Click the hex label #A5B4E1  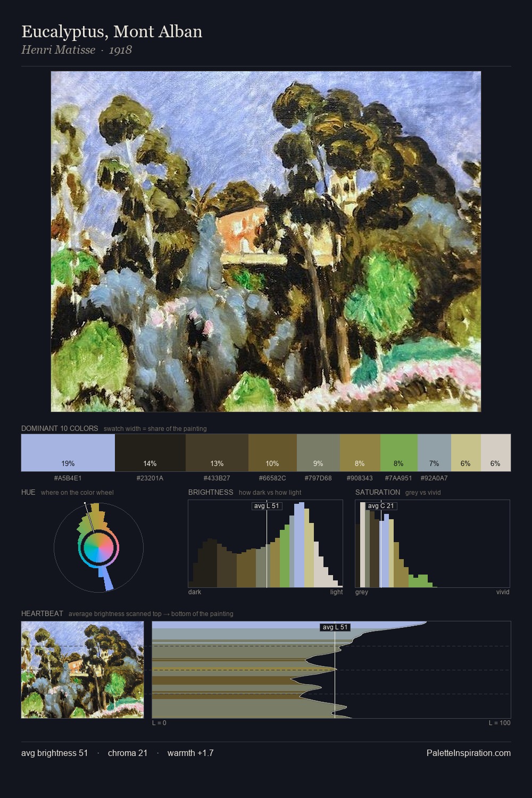coord(68,478)
